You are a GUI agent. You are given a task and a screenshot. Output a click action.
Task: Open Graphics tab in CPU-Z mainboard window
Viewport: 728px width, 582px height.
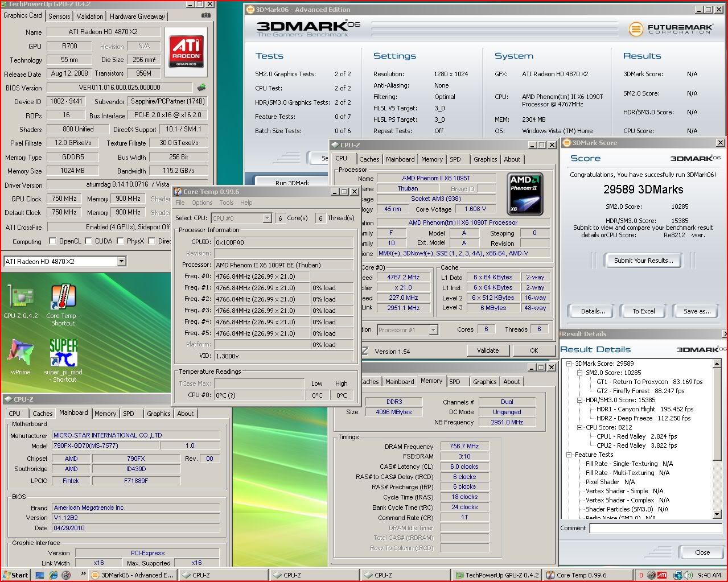point(158,414)
